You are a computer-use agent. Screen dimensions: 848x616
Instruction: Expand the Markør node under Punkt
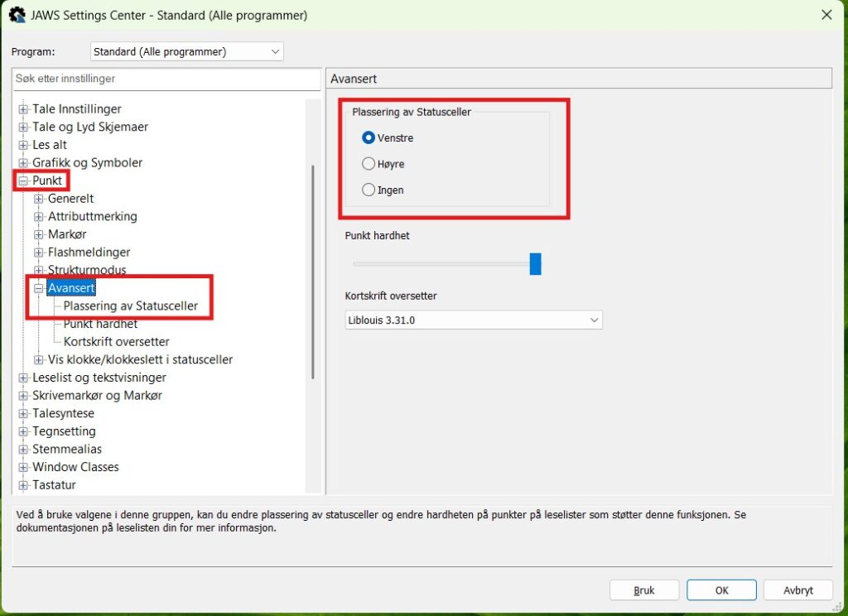(x=38, y=234)
